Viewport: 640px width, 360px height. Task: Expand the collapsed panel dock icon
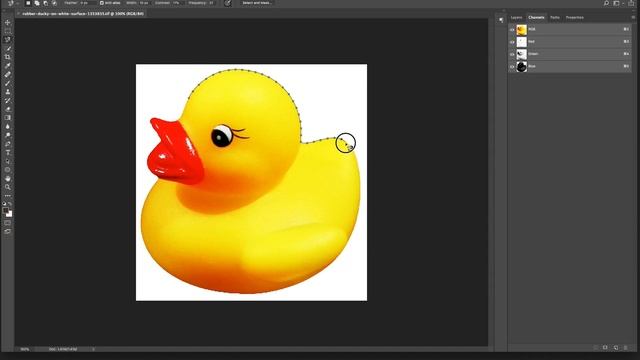pos(501,20)
